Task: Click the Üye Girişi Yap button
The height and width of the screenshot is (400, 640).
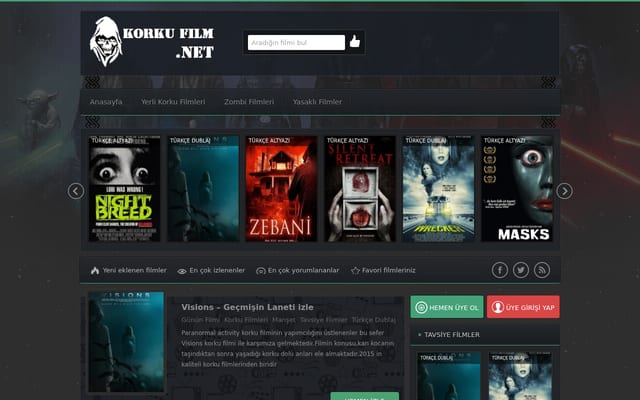Action: [x=523, y=307]
